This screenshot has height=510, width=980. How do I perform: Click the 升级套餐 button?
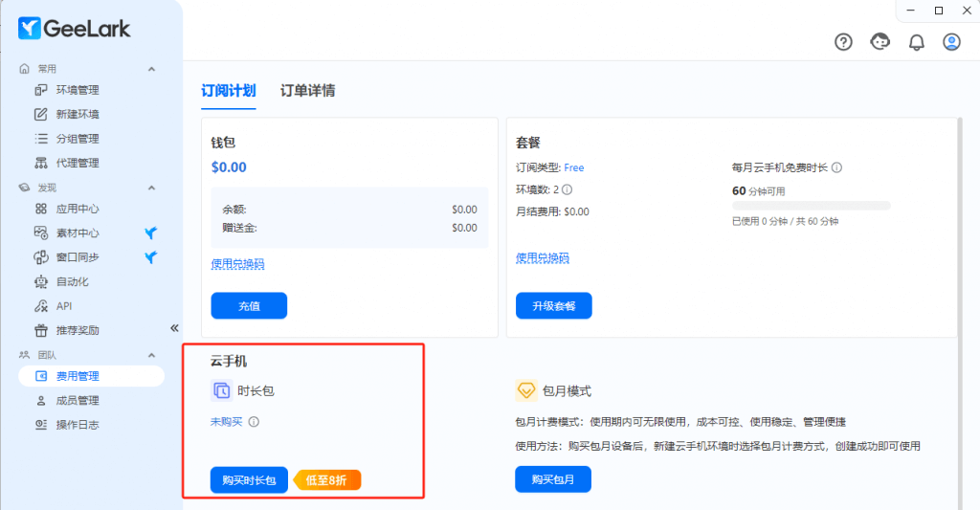coord(553,306)
